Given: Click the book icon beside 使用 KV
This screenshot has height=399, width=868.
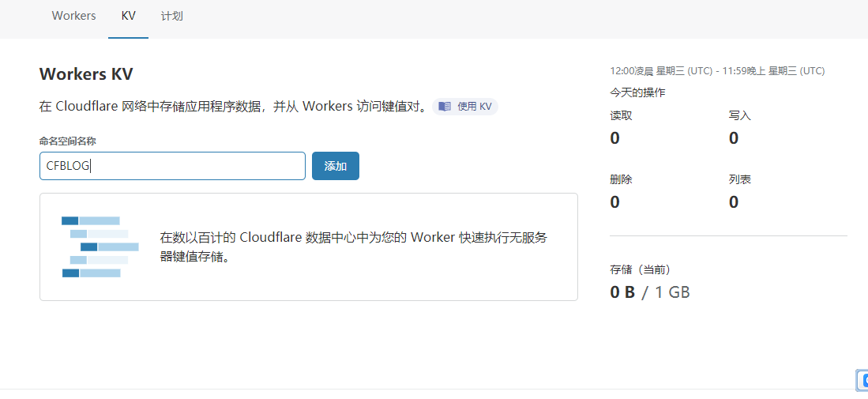Looking at the screenshot, I should coord(445,106).
